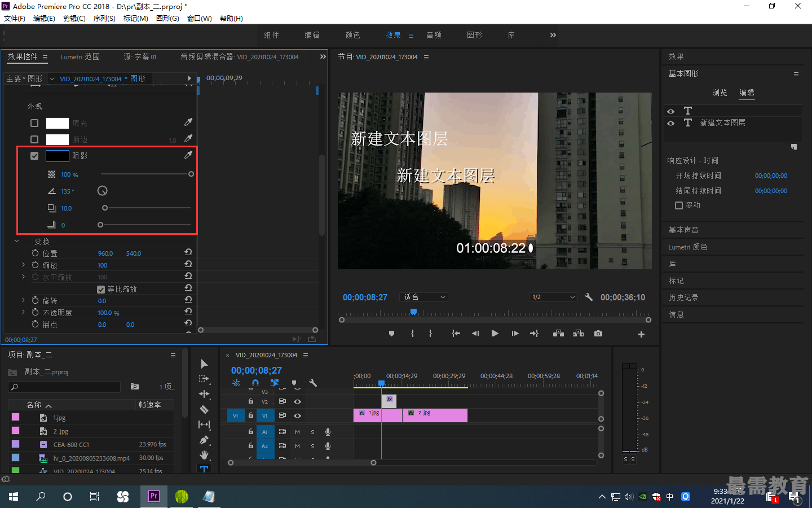The image size is (812, 508).
Task: Open Project panel menu
Action: [173, 355]
